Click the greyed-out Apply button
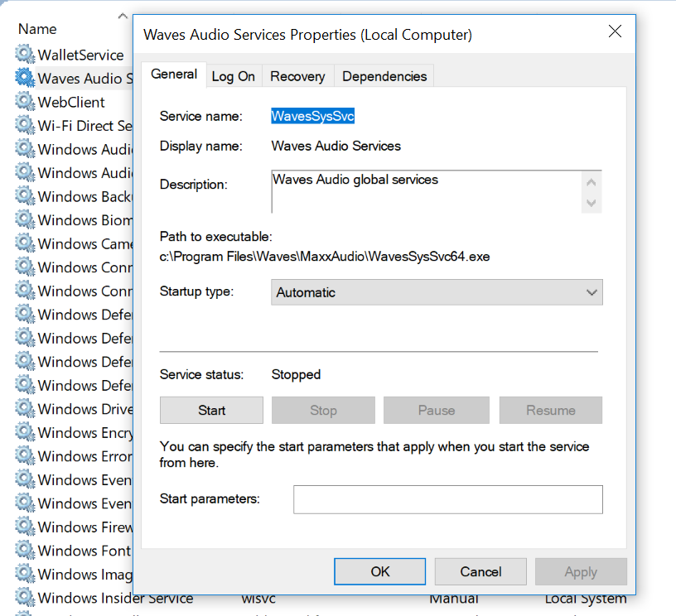Screen dimensions: 676x616 [x=581, y=571]
